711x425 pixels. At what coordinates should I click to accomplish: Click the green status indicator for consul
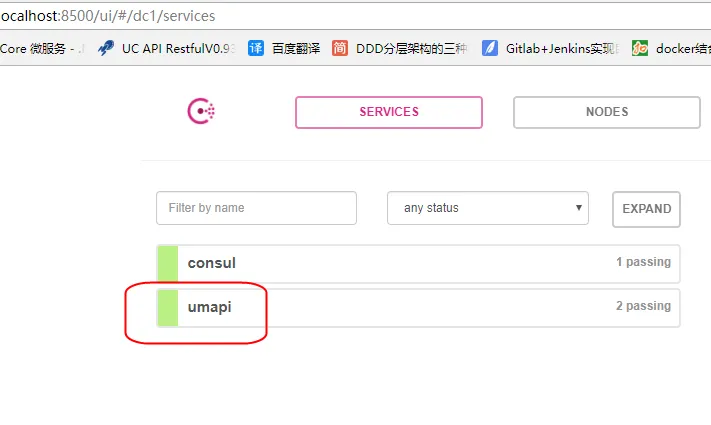click(x=167, y=263)
